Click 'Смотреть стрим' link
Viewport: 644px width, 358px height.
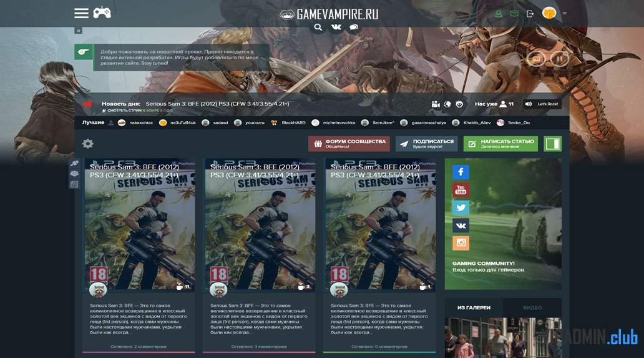point(124,111)
